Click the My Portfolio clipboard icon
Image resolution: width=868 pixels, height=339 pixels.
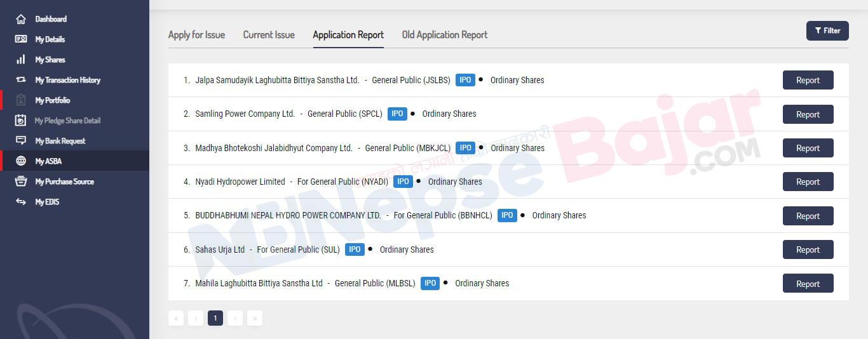click(21, 100)
